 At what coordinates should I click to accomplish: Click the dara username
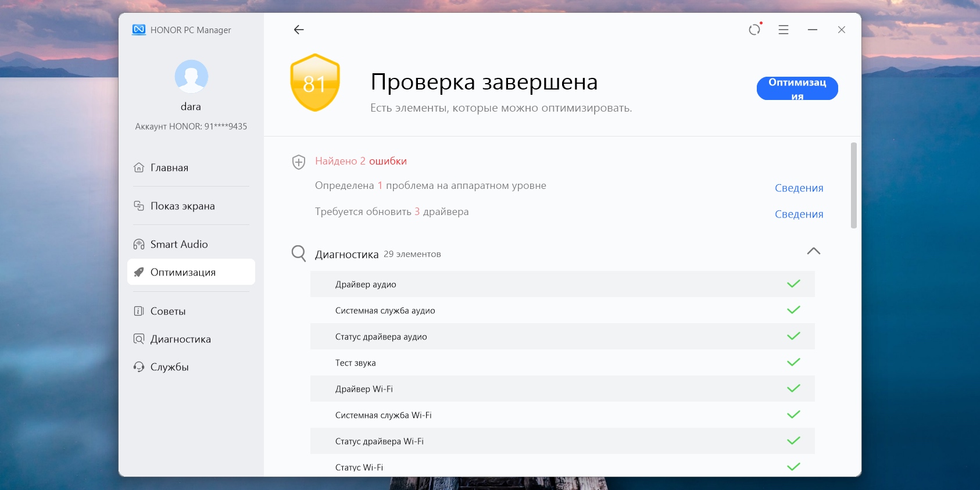(x=191, y=107)
